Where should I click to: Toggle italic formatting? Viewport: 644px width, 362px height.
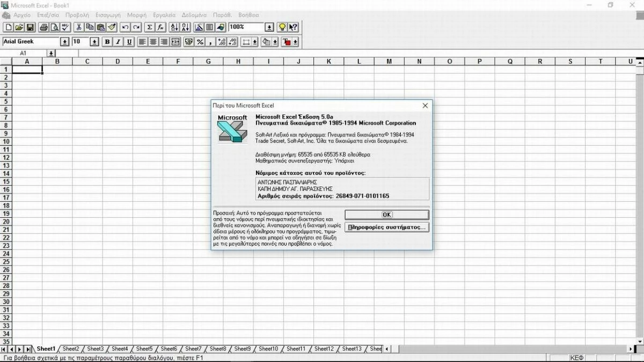[118, 41]
